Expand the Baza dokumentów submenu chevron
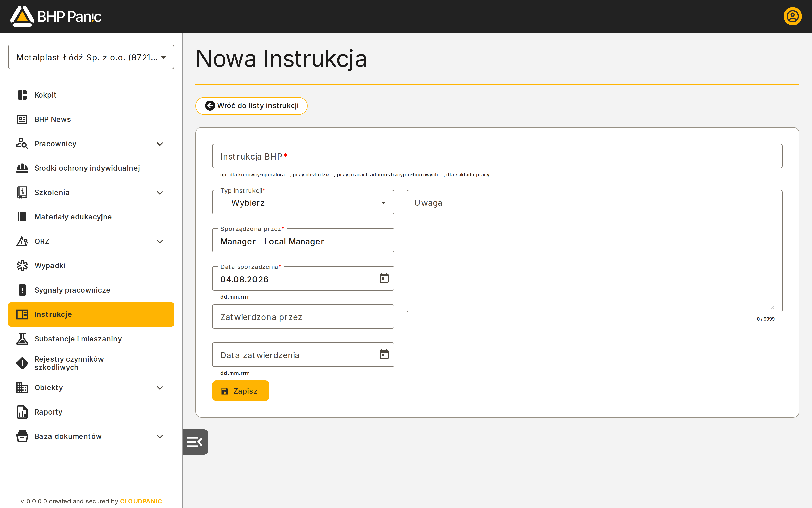The width and height of the screenshot is (812, 508). pyautogui.click(x=160, y=436)
